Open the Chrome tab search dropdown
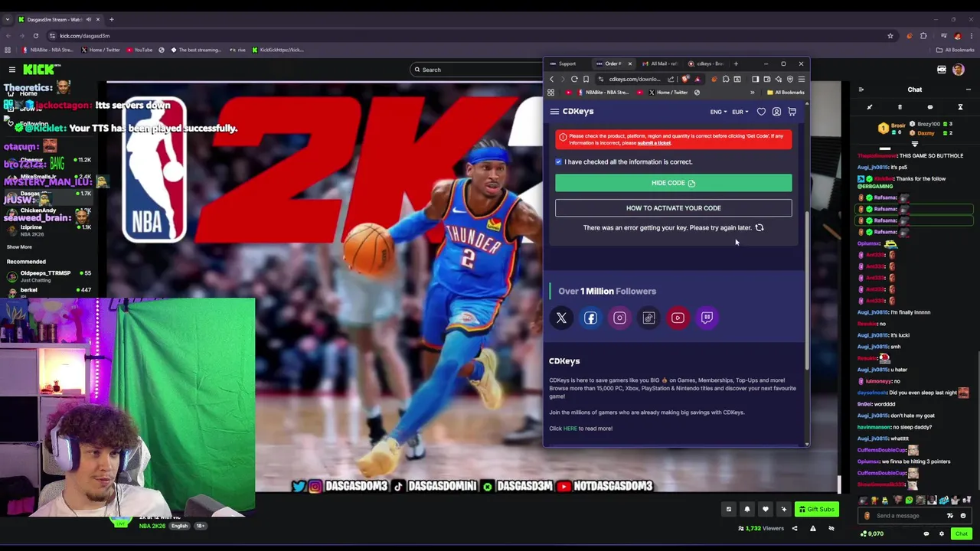This screenshot has height=551, width=980. (x=7, y=19)
